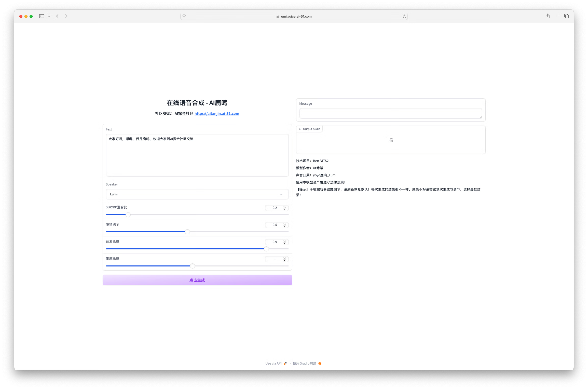Open the share sheet icon
This screenshot has width=588, height=389.
(547, 16)
